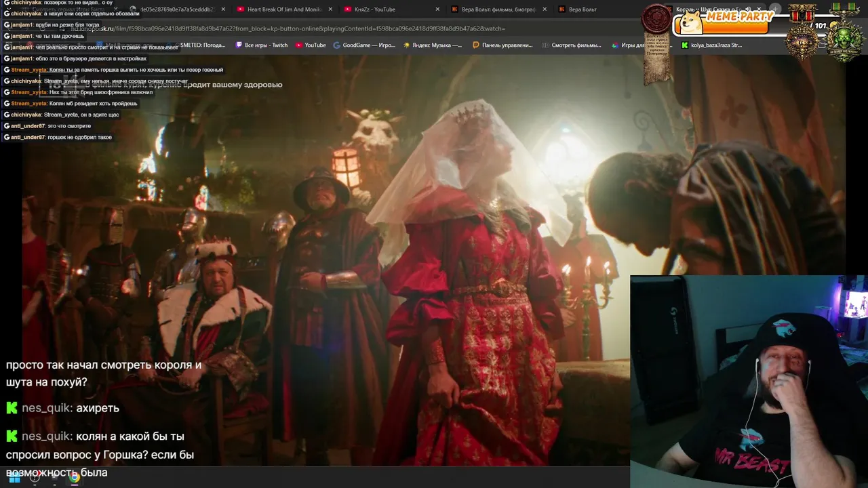This screenshot has height=488, width=868.
Task: Open the Игры для... bookmark
Action: click(x=628, y=45)
